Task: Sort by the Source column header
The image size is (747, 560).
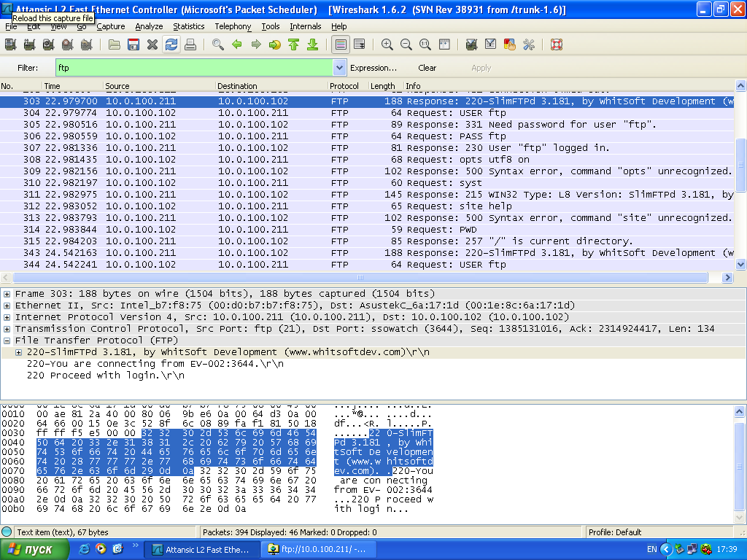Action: pos(159,86)
